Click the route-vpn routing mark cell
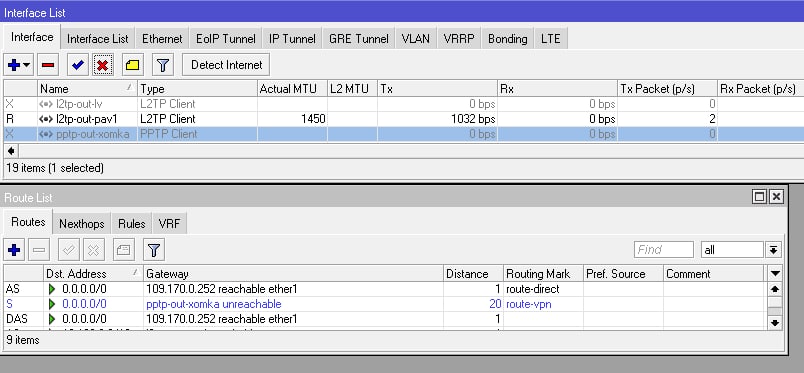The image size is (804, 373). [544, 304]
